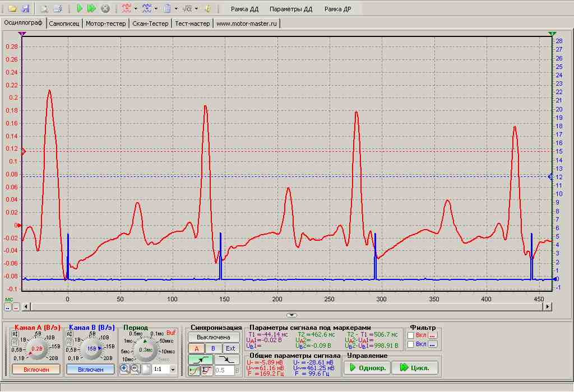Click the blue waveform channel icon
This screenshot has width=574, height=392.
click(147, 8)
